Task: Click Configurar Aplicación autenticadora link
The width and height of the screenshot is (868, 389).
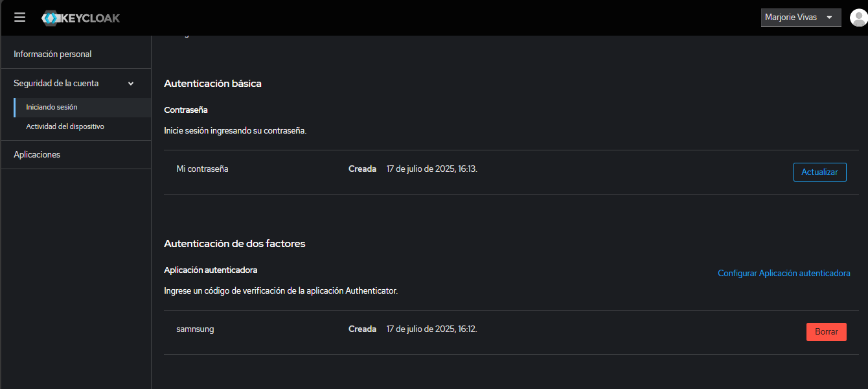Action: (784, 274)
